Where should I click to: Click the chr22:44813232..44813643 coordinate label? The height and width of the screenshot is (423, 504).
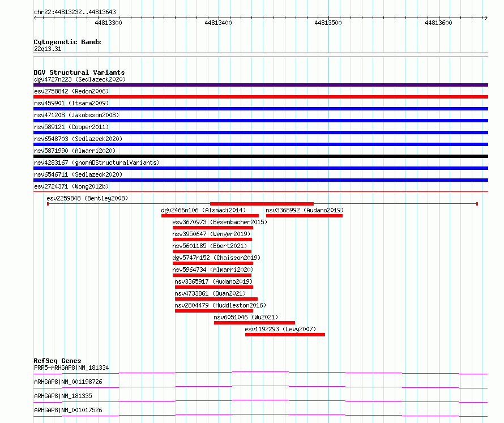click(x=75, y=12)
